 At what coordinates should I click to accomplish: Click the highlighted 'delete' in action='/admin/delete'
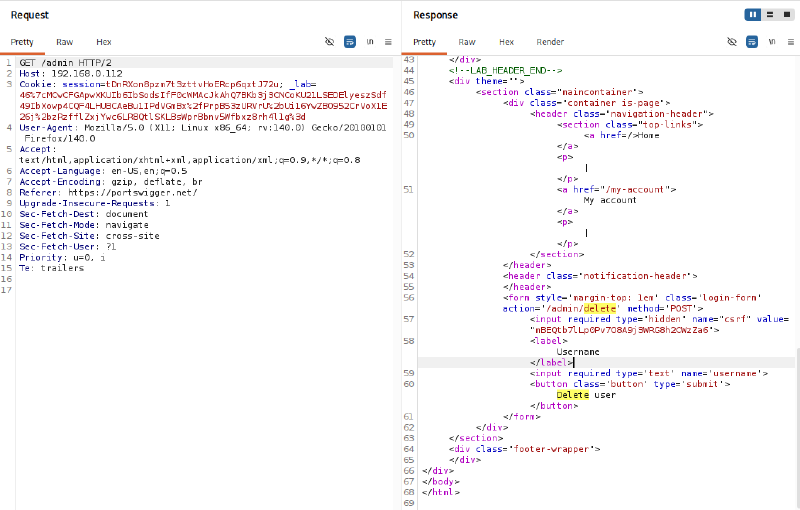[599, 309]
